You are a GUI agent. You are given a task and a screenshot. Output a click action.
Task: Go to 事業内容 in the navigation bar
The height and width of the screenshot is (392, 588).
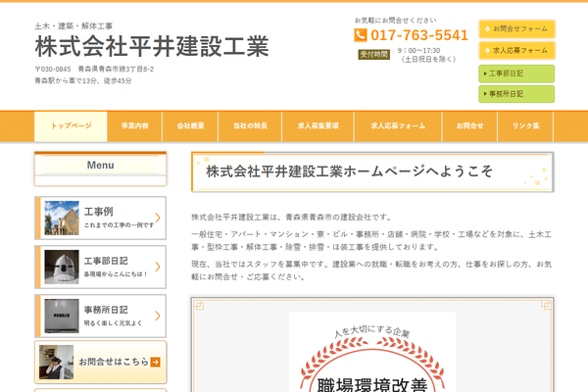pos(134,126)
